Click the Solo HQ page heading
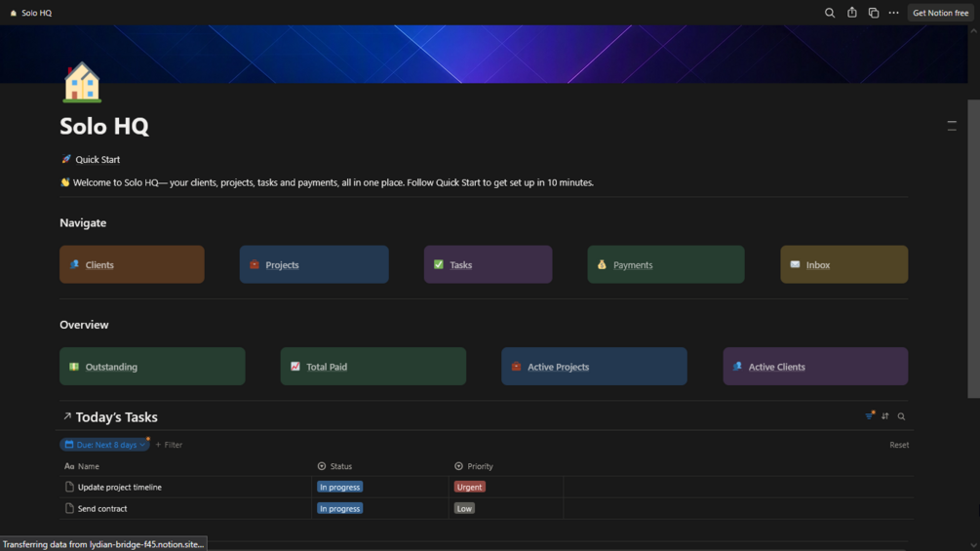This screenshot has height=551, width=980. [x=104, y=126]
